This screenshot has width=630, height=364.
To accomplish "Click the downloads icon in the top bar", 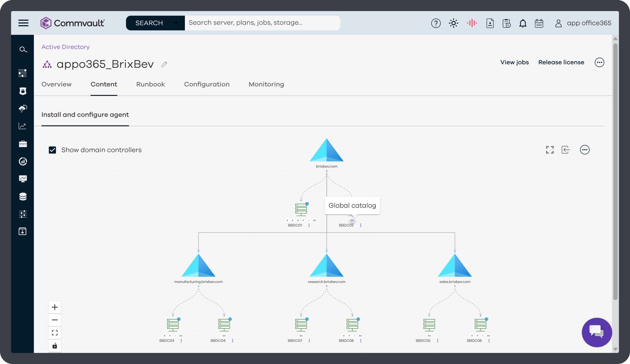I will pyautogui.click(x=490, y=23).
